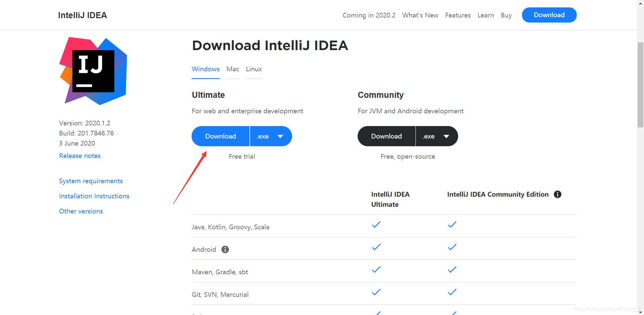Viewport: 644px width, 315px height.
Task: Click the IntelliJ IDEA header title
Action: [x=82, y=15]
